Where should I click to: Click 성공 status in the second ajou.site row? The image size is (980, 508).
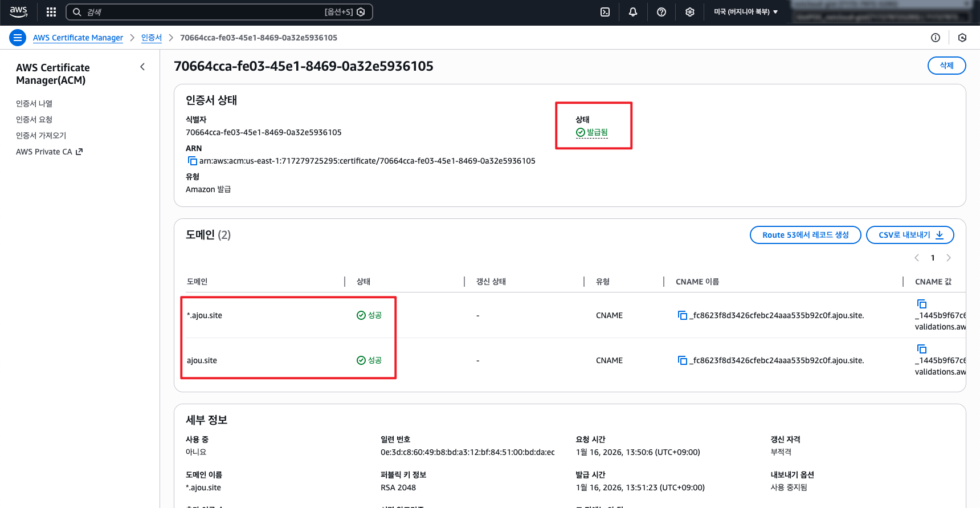369,360
